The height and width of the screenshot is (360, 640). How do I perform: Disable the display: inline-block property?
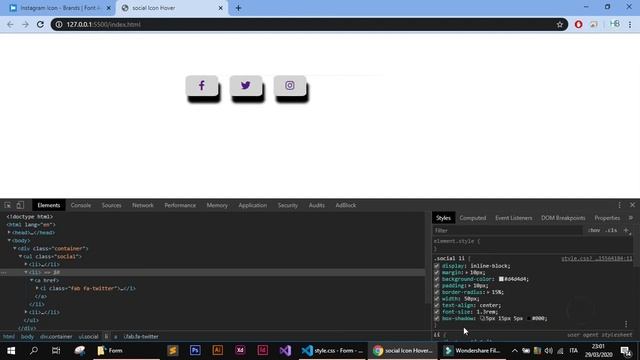click(x=437, y=266)
